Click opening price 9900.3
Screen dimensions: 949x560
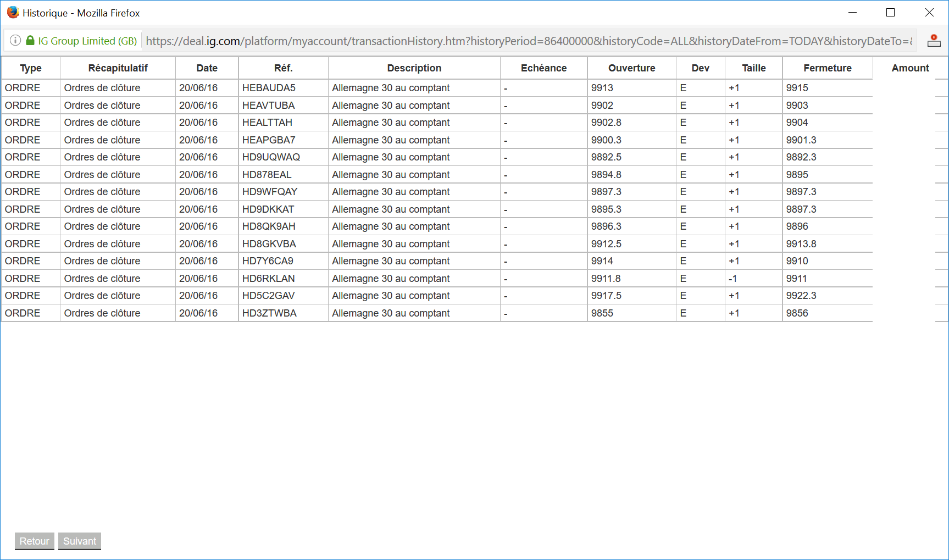click(x=607, y=140)
